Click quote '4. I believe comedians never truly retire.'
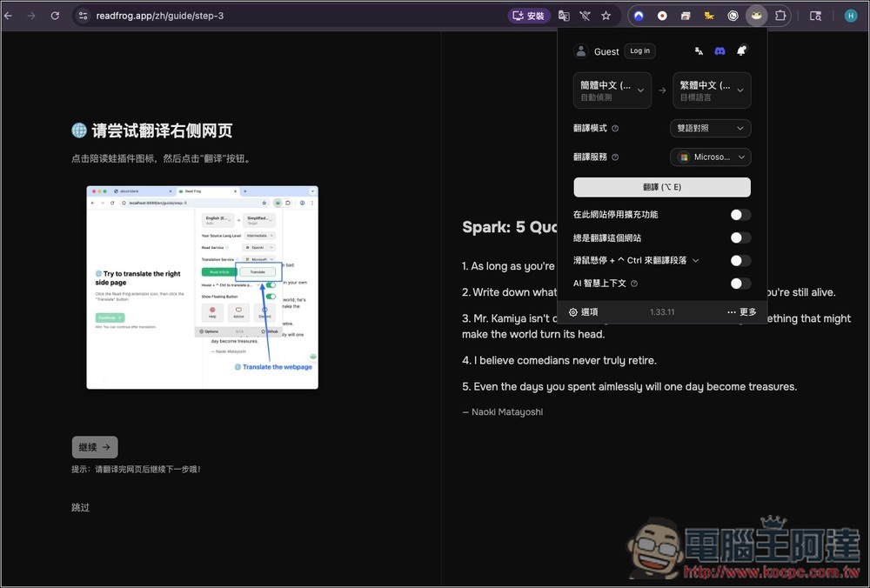This screenshot has height=588, width=870. point(559,361)
